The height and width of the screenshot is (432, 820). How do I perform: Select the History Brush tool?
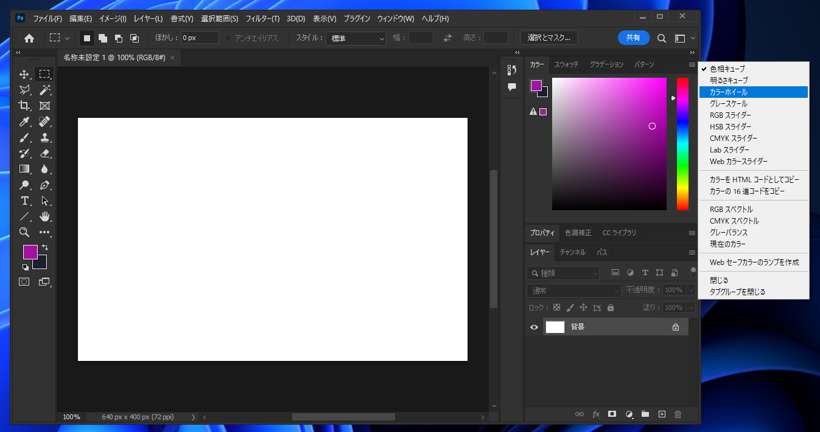click(x=24, y=153)
